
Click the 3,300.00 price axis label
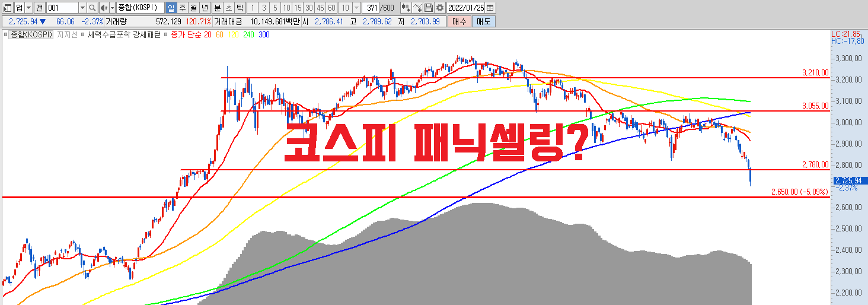[x=848, y=58]
